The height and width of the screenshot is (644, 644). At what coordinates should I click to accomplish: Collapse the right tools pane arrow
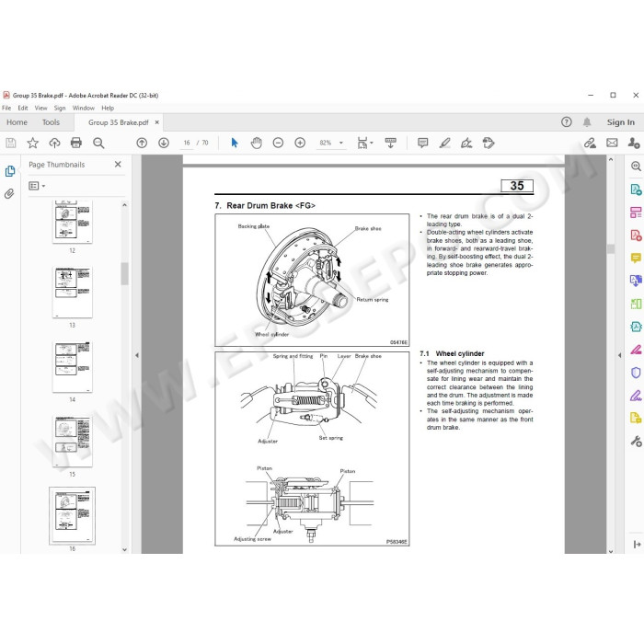tap(619, 355)
